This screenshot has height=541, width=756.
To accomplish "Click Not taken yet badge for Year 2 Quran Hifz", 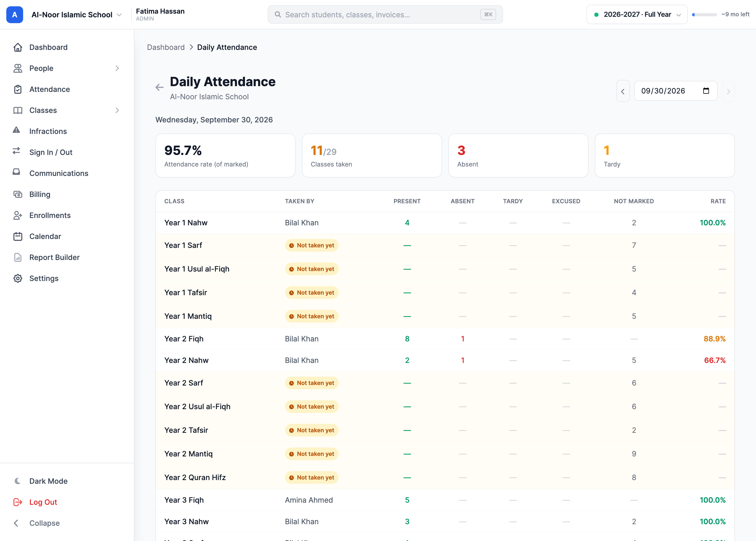I will pos(312,477).
